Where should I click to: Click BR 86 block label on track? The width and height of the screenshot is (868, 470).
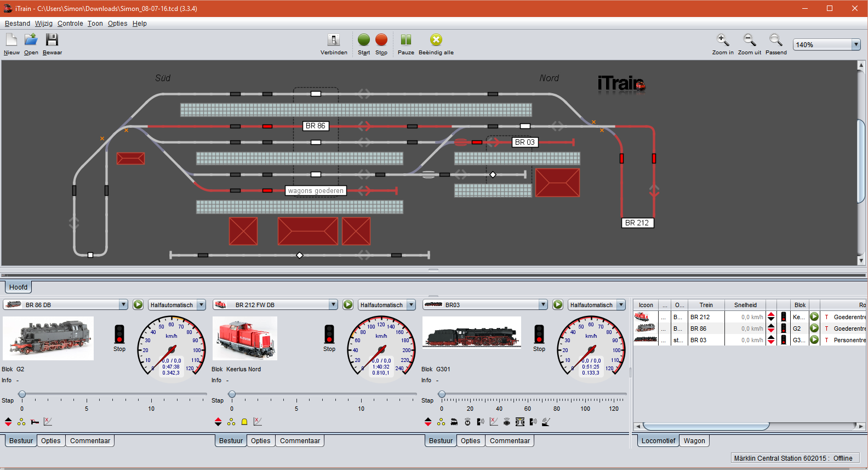click(x=316, y=126)
